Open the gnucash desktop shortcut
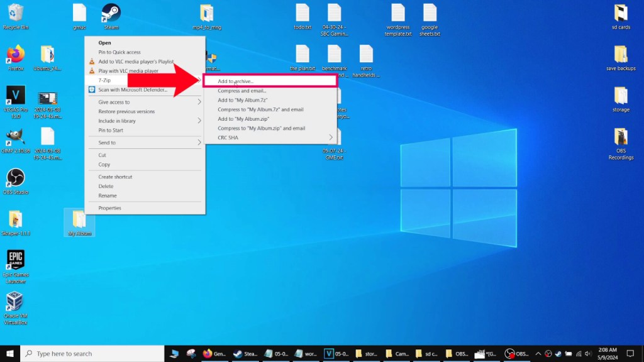 pos(79,14)
